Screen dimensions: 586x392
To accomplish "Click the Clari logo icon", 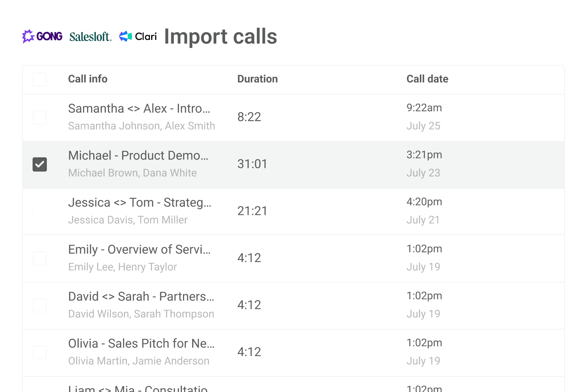I will click(126, 36).
